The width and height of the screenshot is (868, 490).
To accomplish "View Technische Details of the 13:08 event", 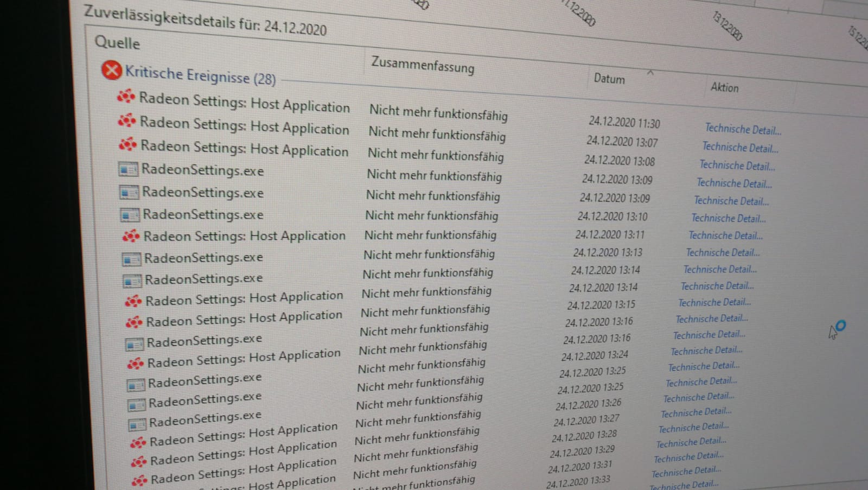I will coord(737,165).
